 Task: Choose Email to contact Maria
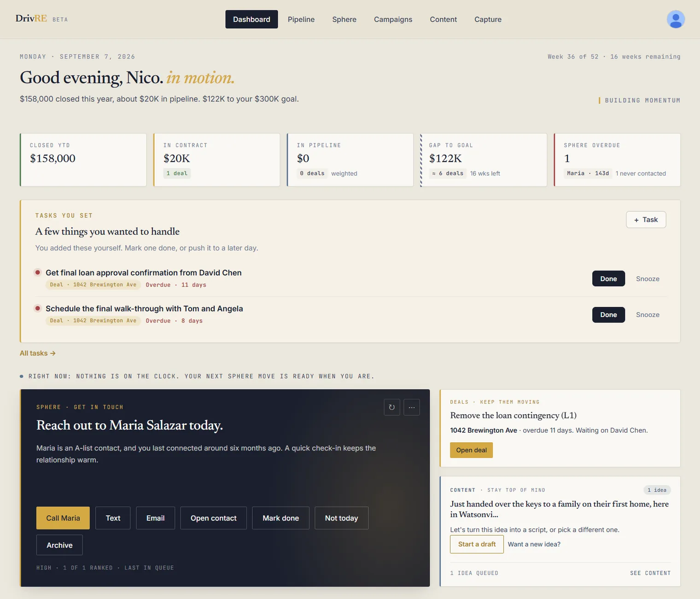click(156, 518)
